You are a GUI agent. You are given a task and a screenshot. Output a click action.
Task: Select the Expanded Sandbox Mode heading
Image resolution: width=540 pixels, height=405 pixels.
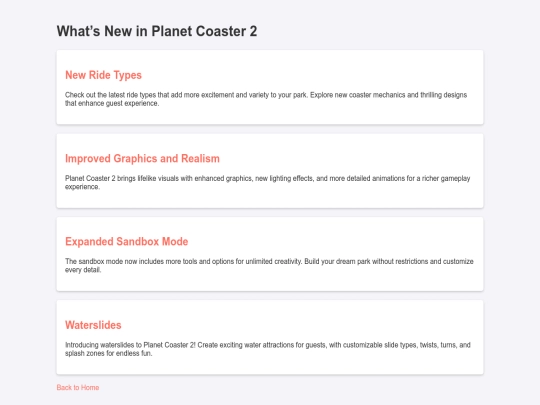pos(126,241)
